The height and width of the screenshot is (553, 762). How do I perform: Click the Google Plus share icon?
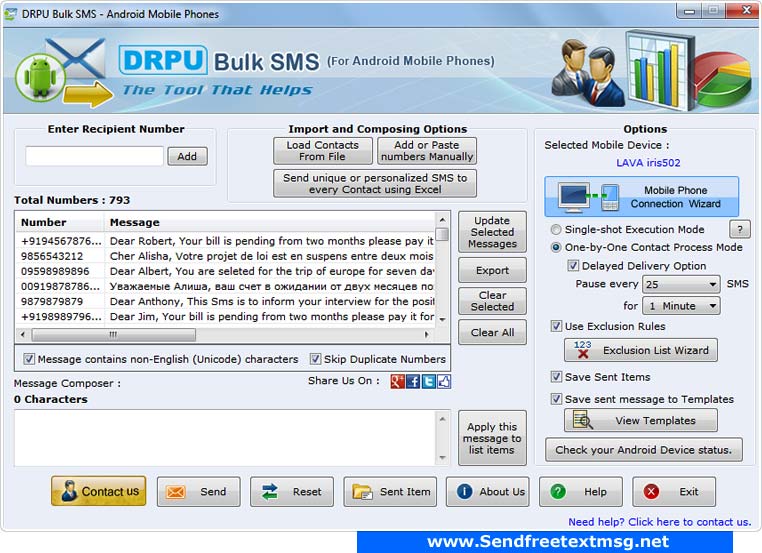coord(397,381)
